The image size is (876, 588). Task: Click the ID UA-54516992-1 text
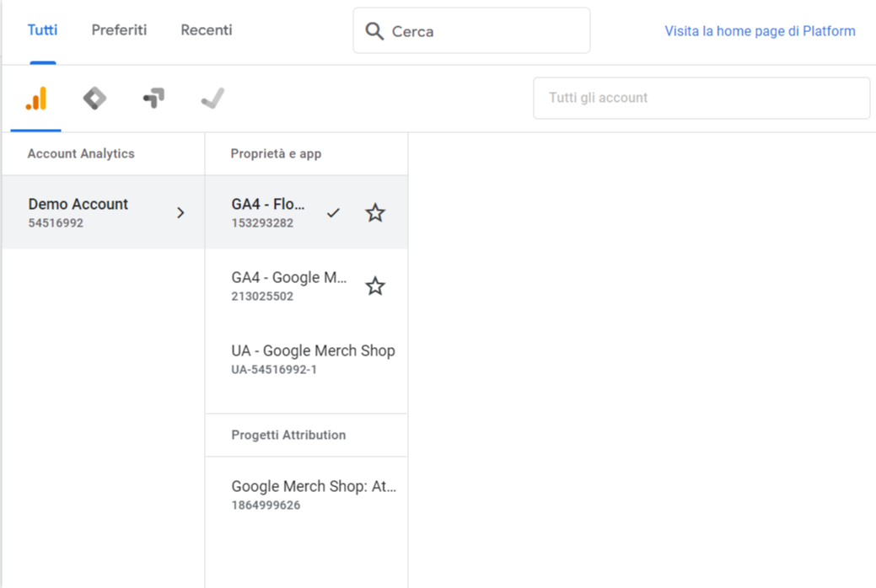(x=274, y=370)
